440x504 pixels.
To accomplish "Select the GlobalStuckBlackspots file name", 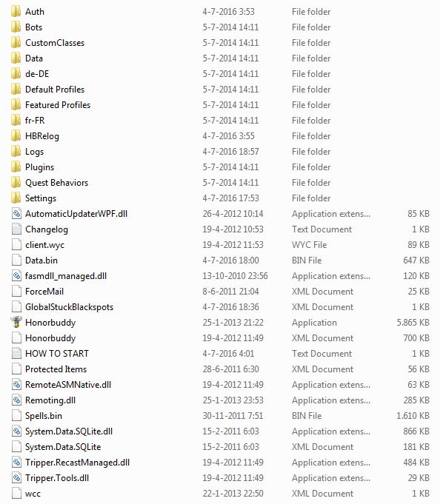I will tap(69, 307).
